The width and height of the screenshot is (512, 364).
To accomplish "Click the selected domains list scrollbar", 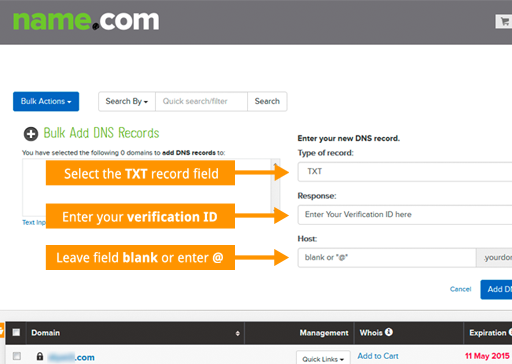I will 275,188.
